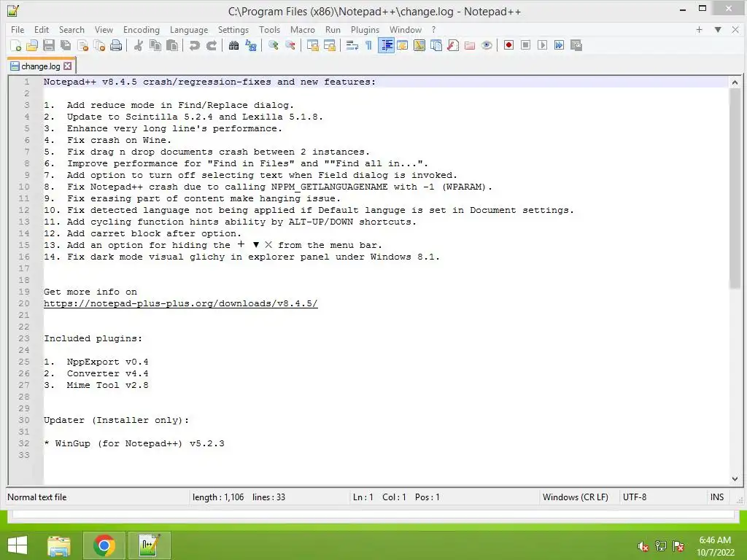Undo the last action with the Undo arrow
The height and width of the screenshot is (560, 747).
coord(194,45)
